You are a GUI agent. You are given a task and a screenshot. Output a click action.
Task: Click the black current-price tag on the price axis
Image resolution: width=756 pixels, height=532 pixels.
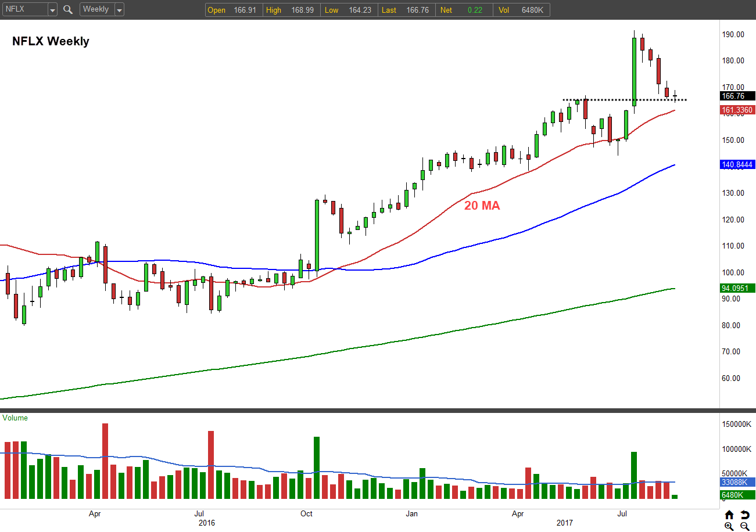[737, 96]
